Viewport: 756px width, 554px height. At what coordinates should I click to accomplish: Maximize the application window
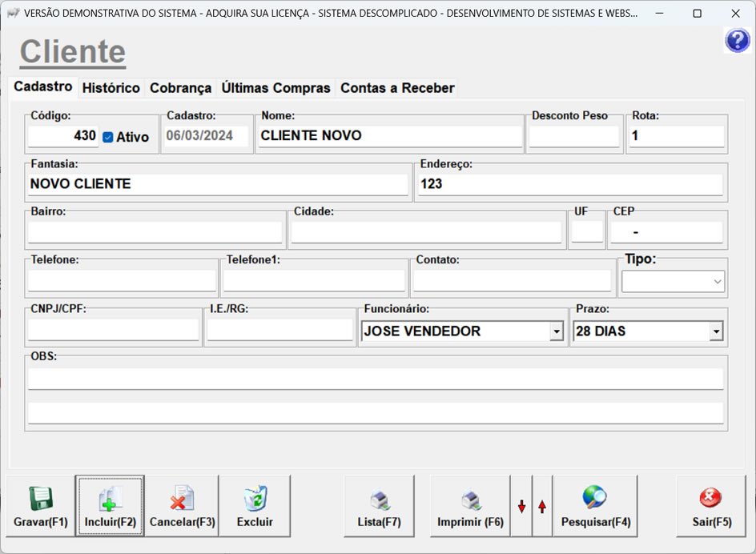coord(698,14)
